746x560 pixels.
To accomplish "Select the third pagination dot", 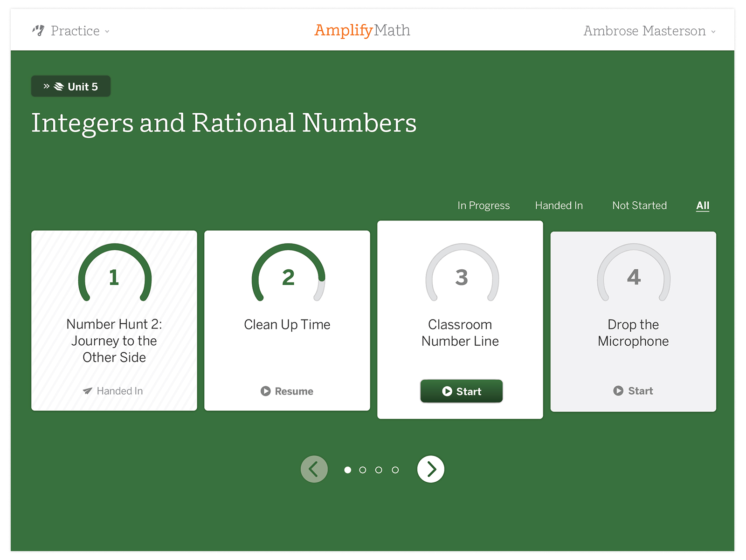I will point(379,470).
